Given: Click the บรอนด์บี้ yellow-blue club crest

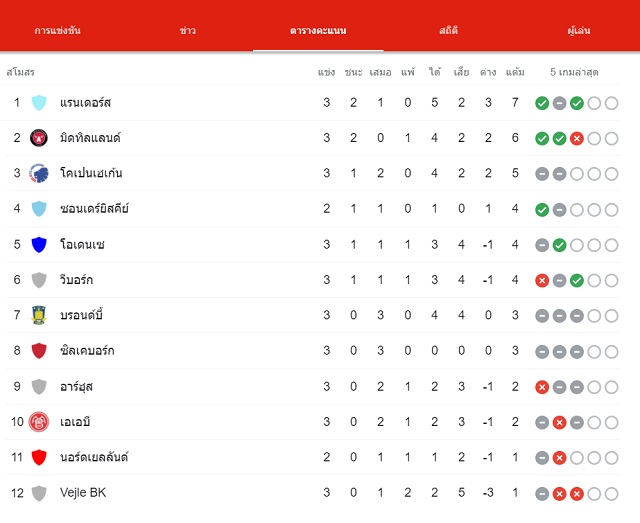Looking at the screenshot, I should [x=39, y=315].
